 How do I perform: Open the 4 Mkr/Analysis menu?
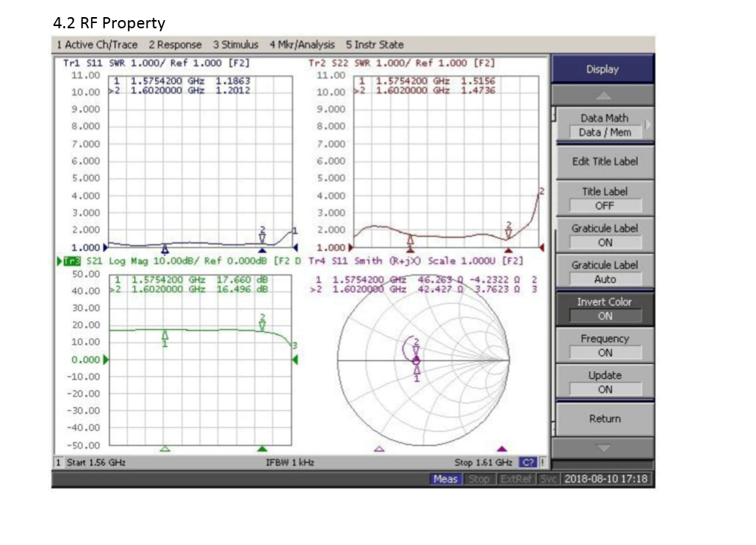click(x=302, y=45)
